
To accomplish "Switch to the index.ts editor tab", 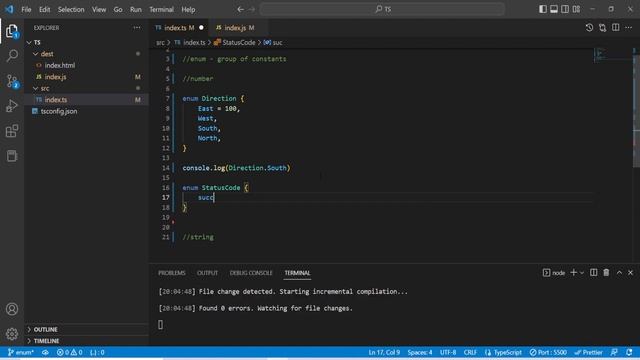I will [179, 28].
